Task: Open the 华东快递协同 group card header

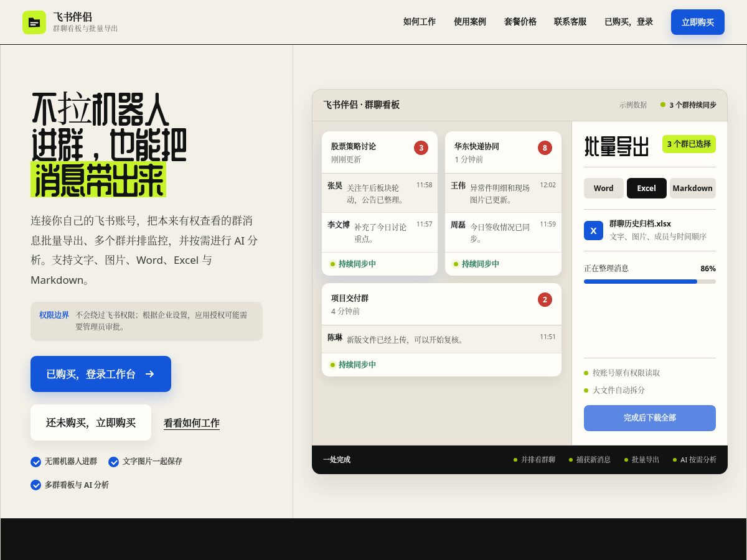Action: coord(503,152)
